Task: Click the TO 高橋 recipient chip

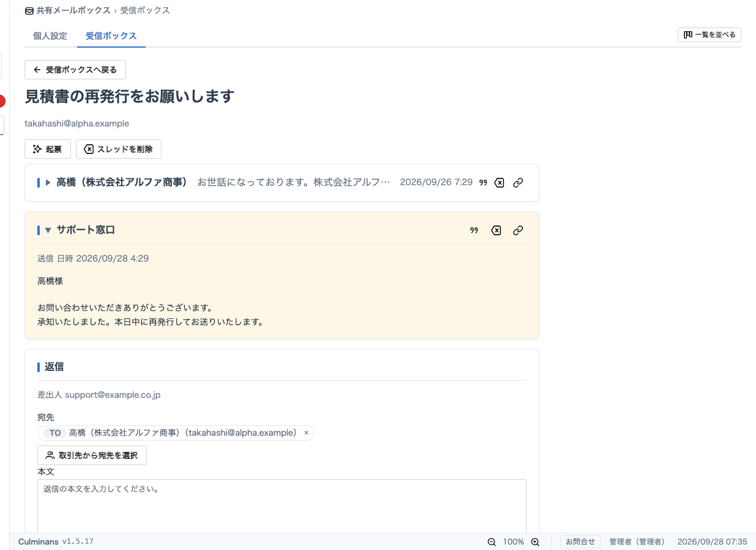Action: 176,433
